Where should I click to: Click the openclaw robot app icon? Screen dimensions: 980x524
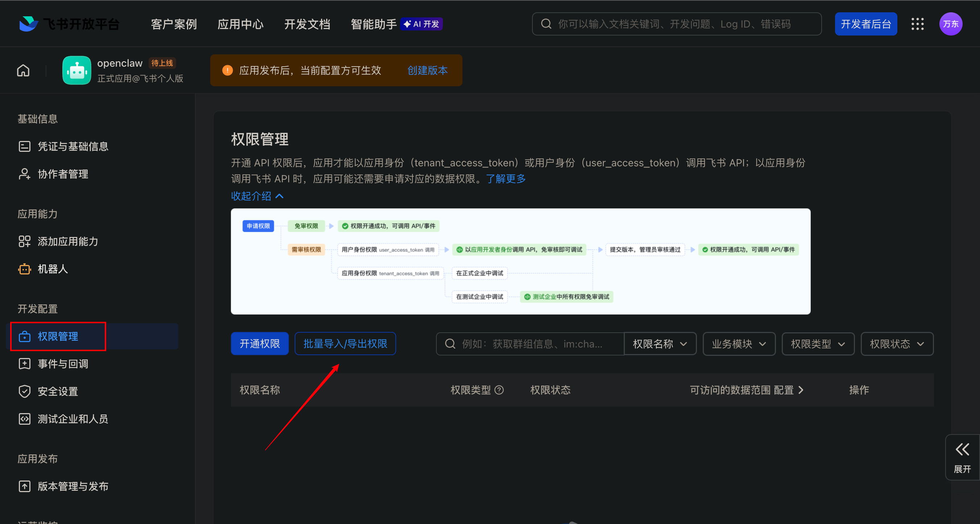pos(77,70)
